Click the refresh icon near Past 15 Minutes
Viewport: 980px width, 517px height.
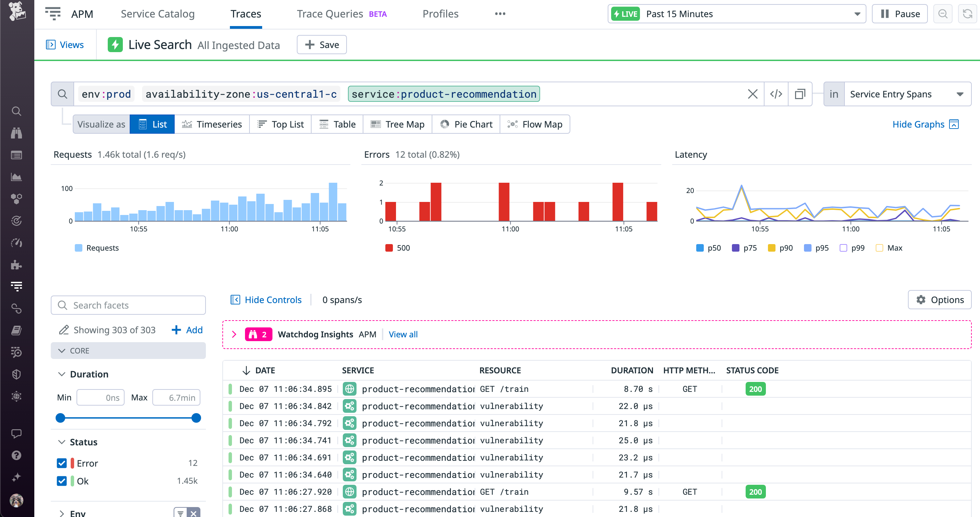(x=967, y=14)
